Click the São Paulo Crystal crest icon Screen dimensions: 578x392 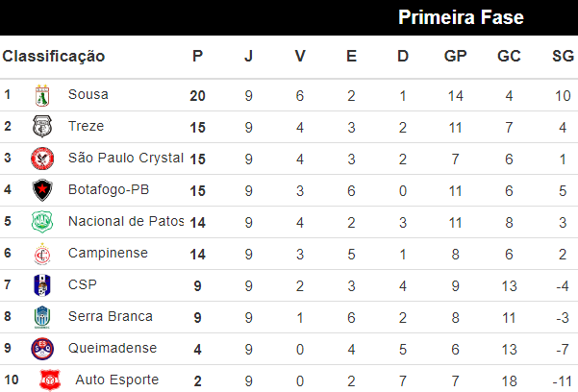(x=41, y=159)
